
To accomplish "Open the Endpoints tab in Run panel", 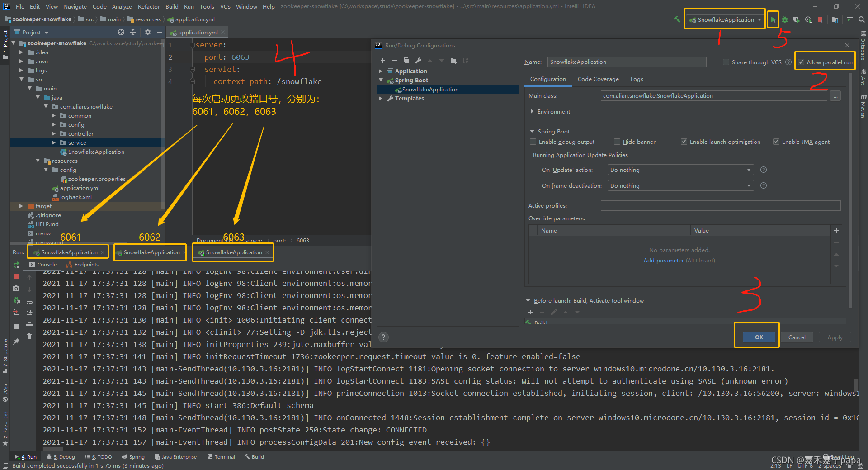I will coord(82,265).
